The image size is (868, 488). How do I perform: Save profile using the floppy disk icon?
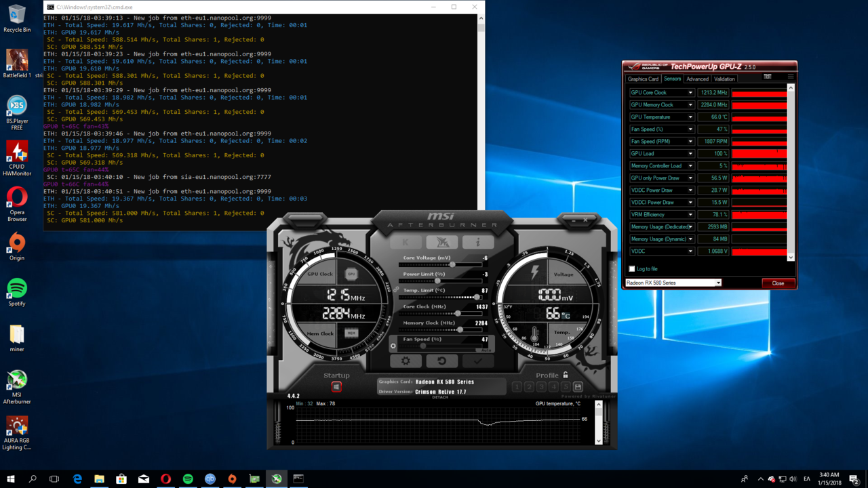578,386
